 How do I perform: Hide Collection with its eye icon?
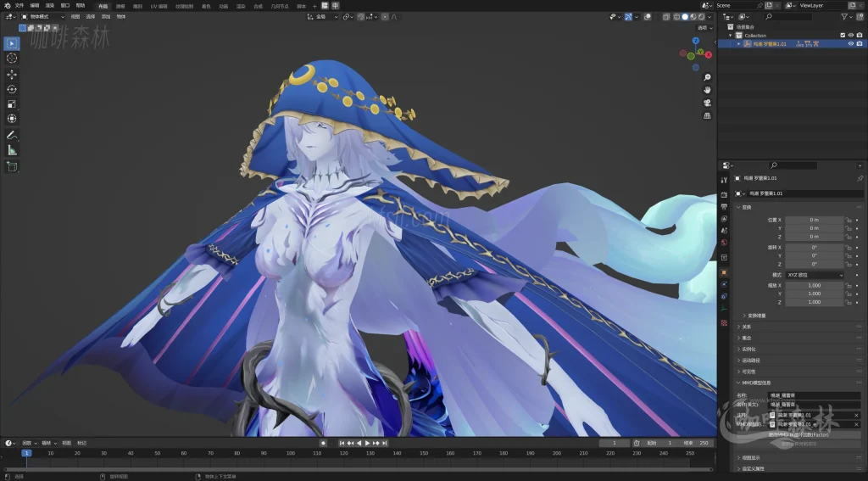[851, 36]
